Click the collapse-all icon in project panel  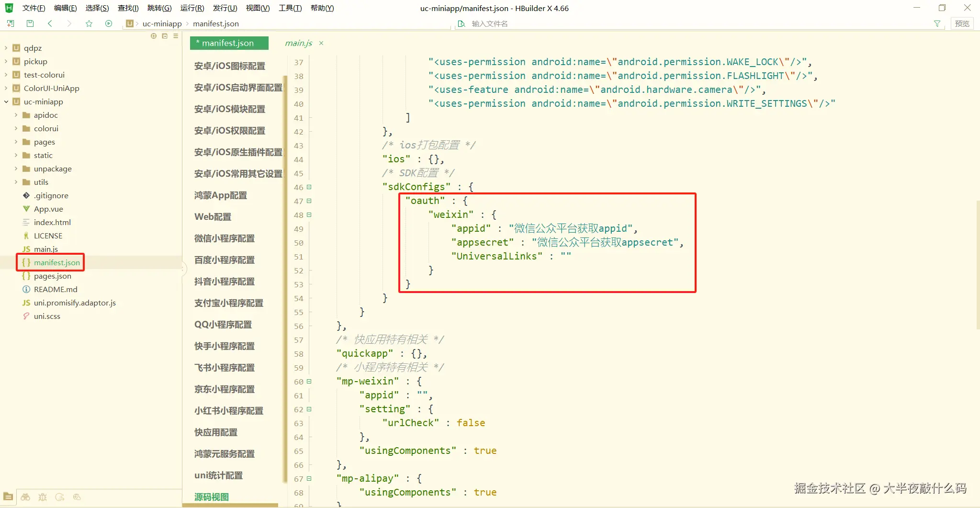[x=165, y=36]
